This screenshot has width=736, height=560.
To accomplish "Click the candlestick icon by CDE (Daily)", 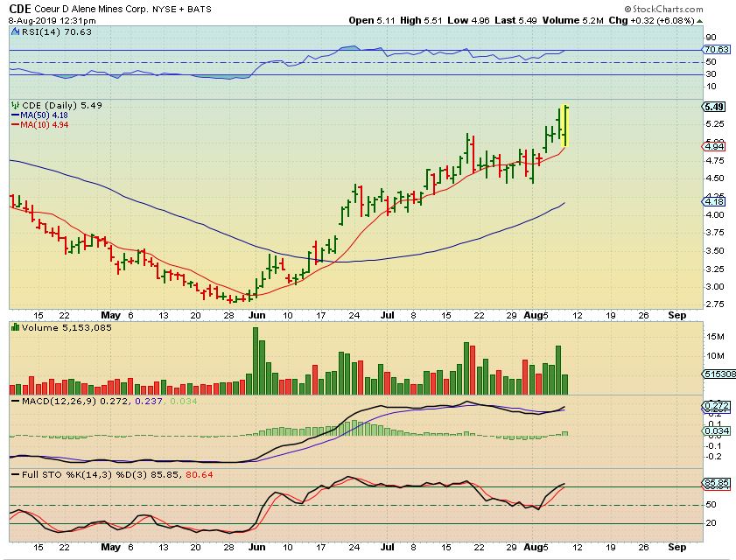I will pyautogui.click(x=16, y=105).
